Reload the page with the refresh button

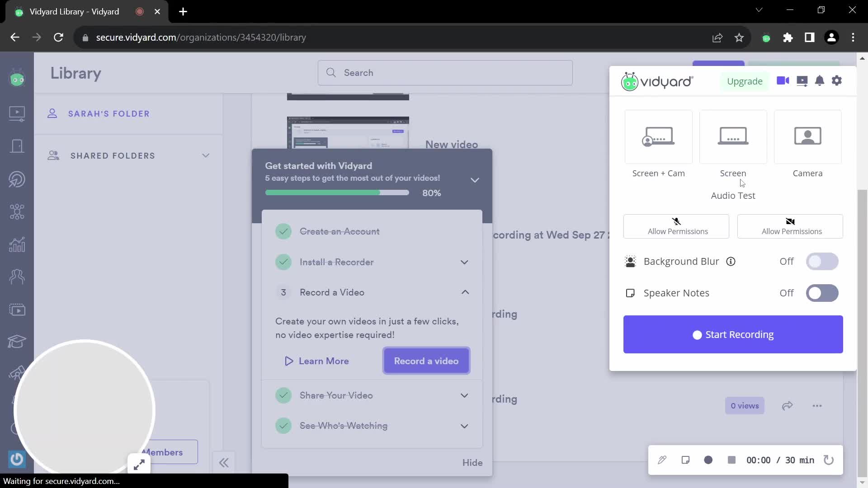click(58, 38)
